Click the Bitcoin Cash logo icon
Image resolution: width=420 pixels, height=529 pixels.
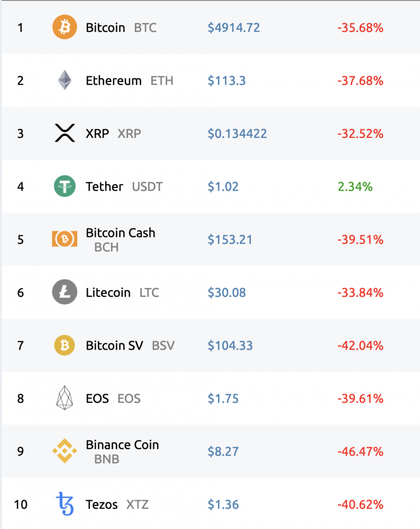(x=65, y=239)
